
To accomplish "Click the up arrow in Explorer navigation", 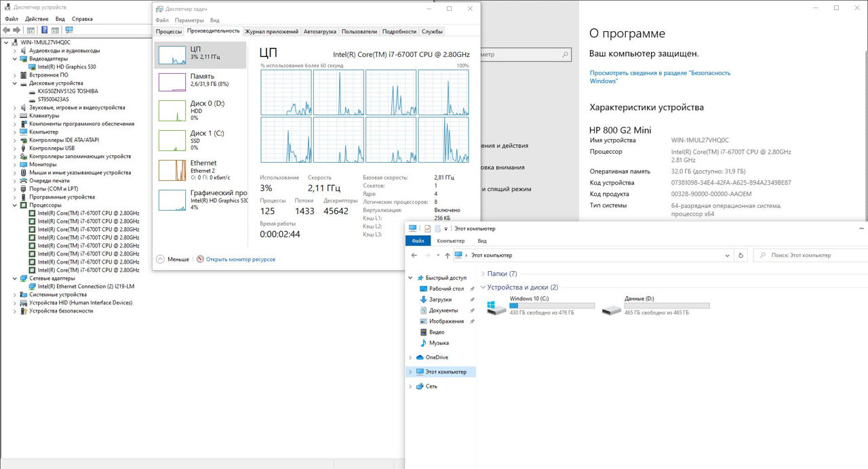I will point(447,256).
